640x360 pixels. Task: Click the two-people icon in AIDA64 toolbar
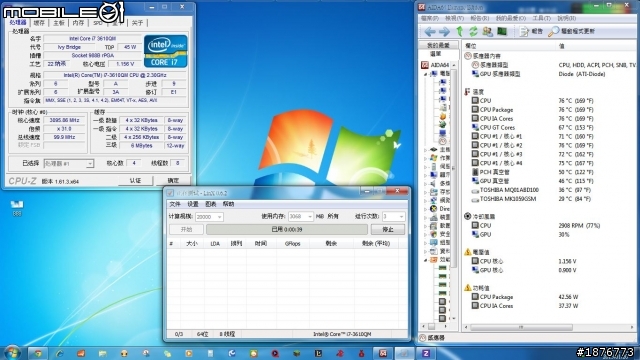tap(487, 31)
